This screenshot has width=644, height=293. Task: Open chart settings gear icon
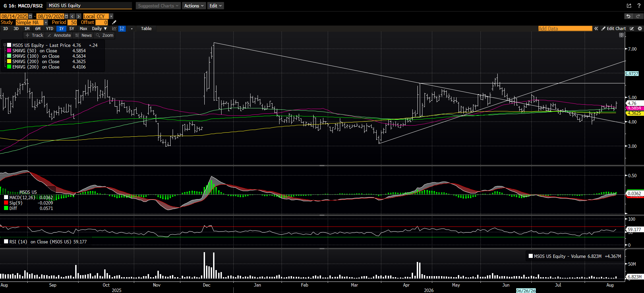click(x=640, y=29)
